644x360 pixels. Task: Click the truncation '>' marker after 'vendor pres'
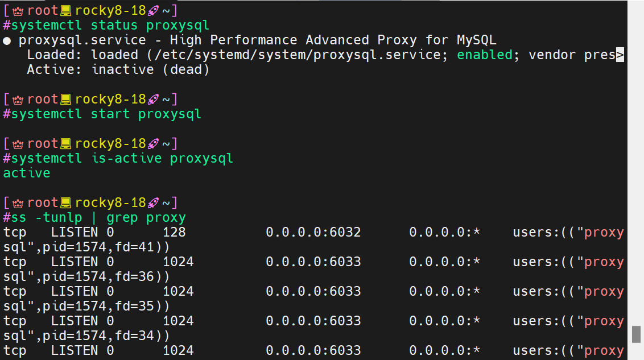[x=620, y=55]
